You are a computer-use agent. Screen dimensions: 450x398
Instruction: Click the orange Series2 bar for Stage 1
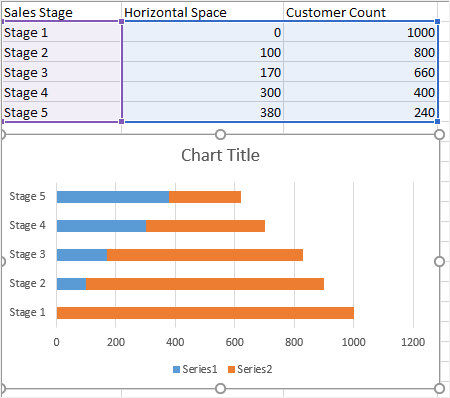[x=205, y=313]
